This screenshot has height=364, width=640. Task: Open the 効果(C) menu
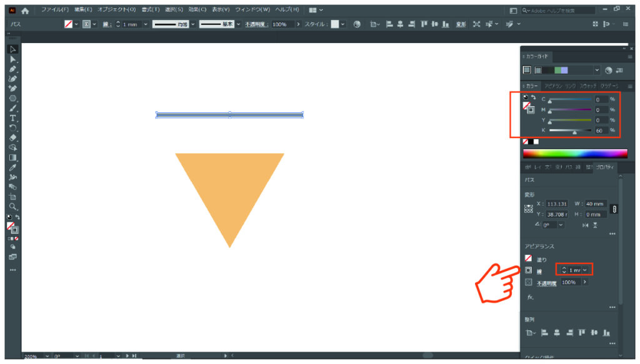coord(197,10)
